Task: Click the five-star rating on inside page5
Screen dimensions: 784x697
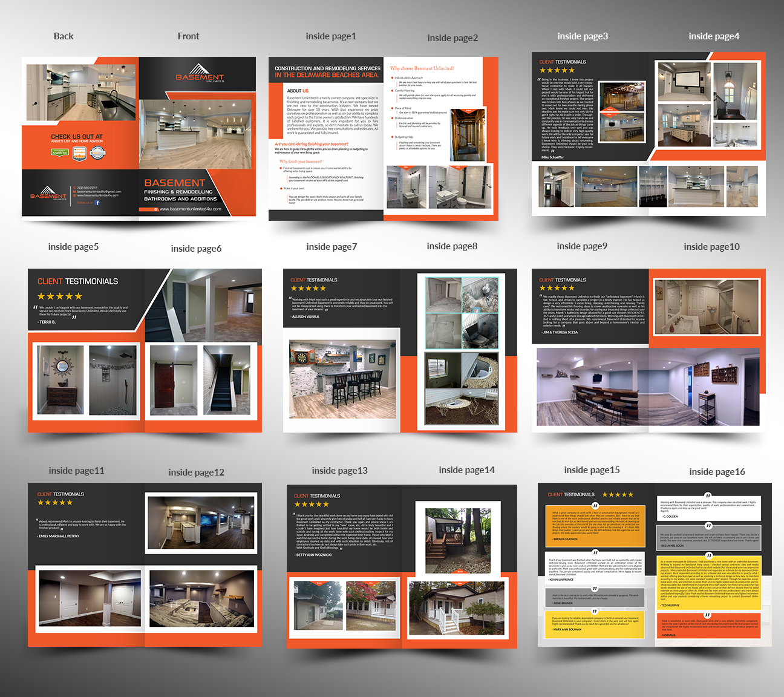Action: coord(60,296)
